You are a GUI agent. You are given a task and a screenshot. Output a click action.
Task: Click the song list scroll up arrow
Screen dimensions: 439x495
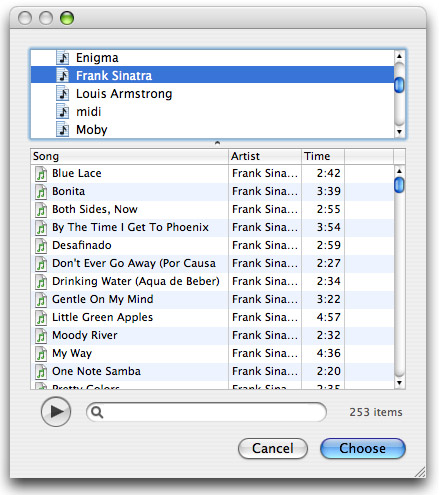pos(399,171)
